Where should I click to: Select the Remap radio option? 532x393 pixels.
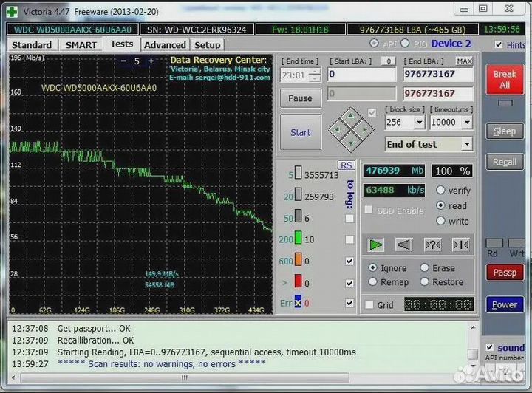tap(372, 281)
